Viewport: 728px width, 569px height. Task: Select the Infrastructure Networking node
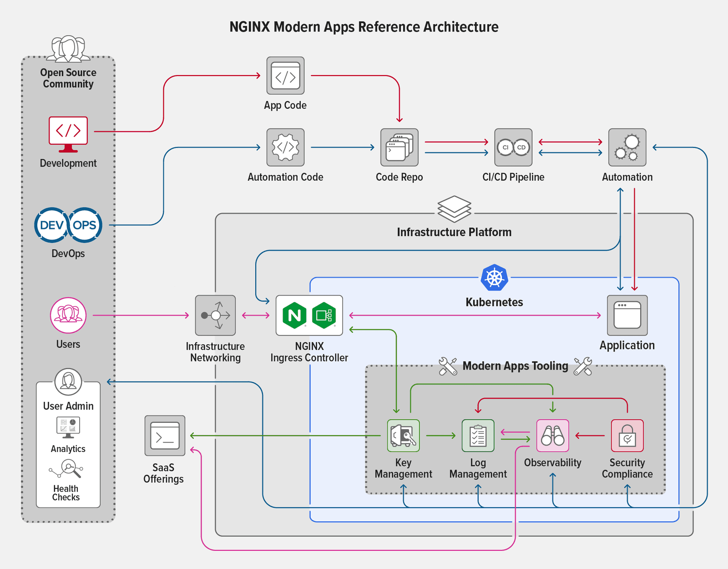[x=215, y=315]
